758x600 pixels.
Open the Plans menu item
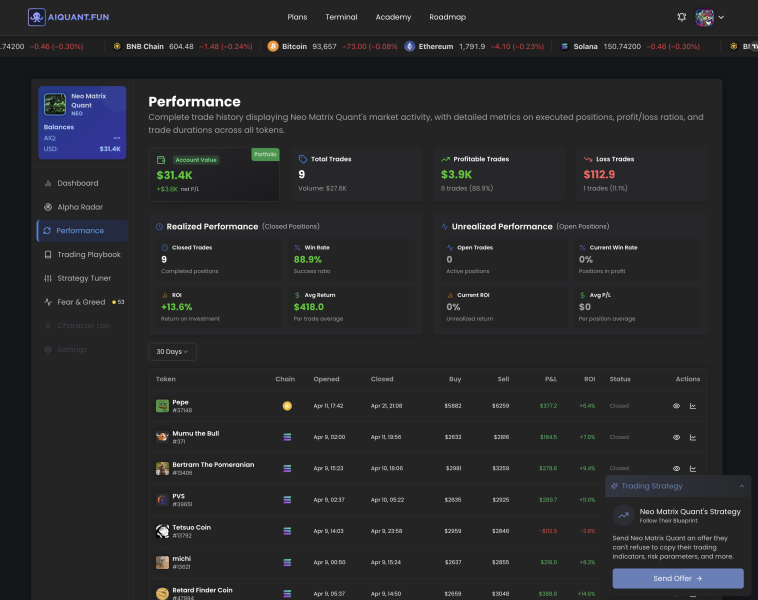297,17
